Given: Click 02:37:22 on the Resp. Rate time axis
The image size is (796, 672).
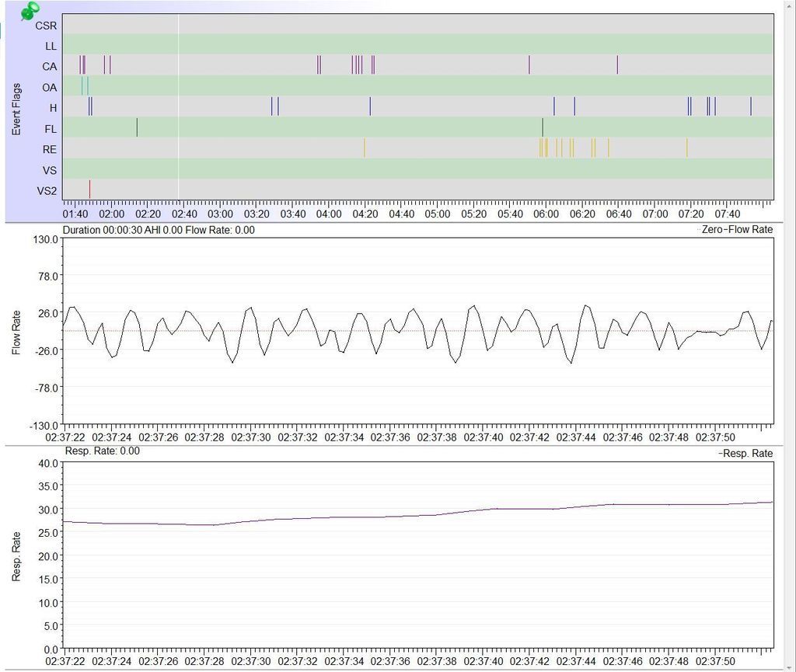Looking at the screenshot, I should point(65,661).
